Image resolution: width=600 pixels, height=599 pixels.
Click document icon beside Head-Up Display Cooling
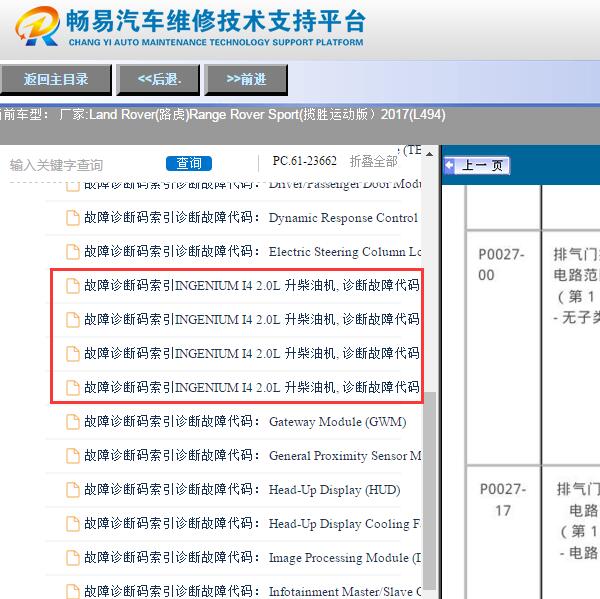[73, 523]
